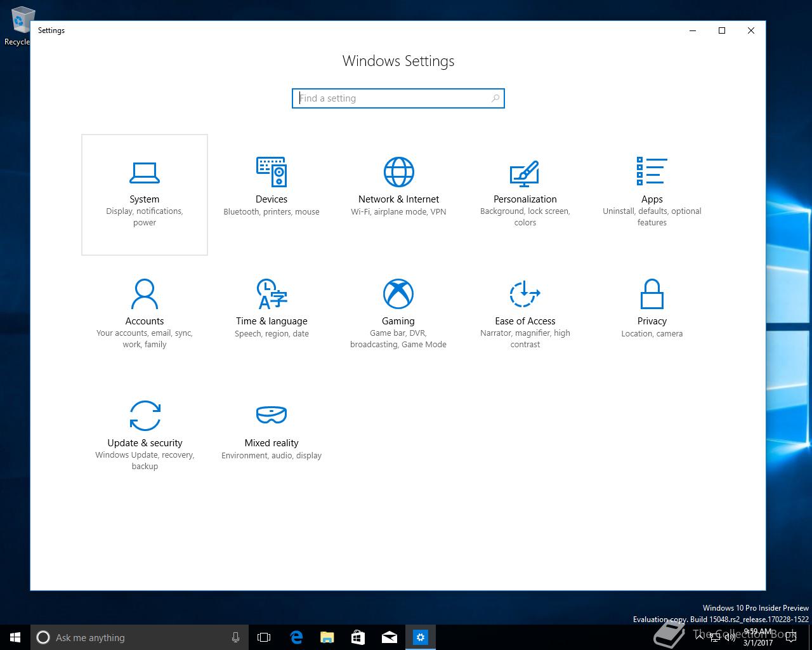Open the Mail app from taskbar
This screenshot has height=650, width=812.
[390, 637]
